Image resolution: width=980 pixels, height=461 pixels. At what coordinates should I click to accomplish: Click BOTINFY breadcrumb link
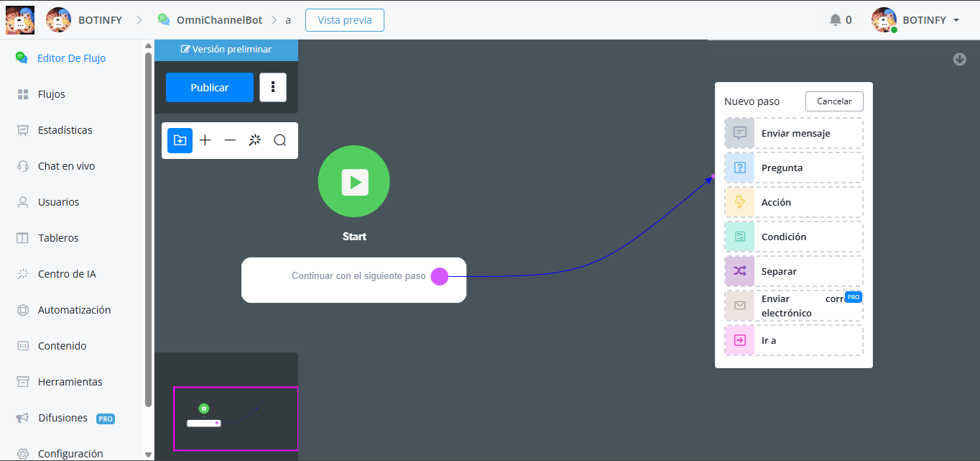tap(100, 20)
